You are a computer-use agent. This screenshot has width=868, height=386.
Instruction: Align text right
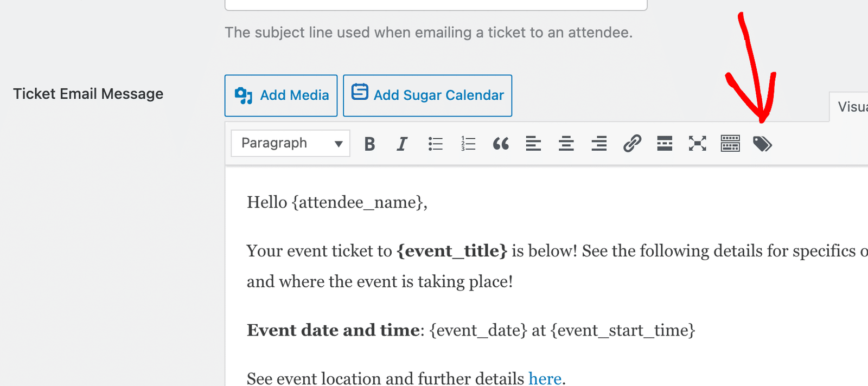coord(599,144)
